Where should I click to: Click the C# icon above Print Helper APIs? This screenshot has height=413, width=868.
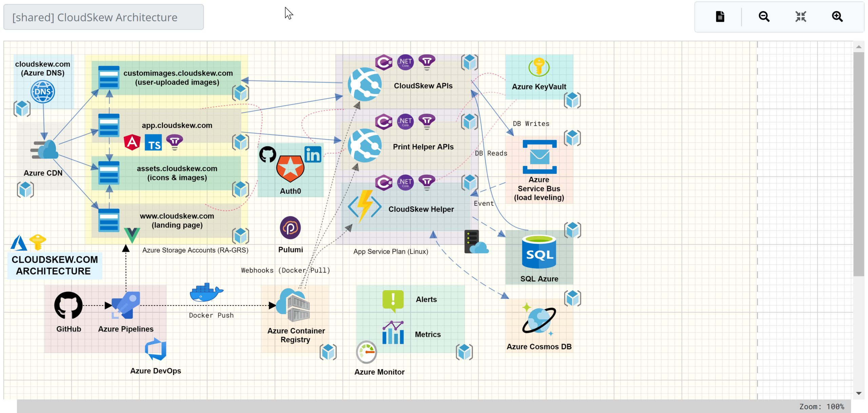point(384,121)
